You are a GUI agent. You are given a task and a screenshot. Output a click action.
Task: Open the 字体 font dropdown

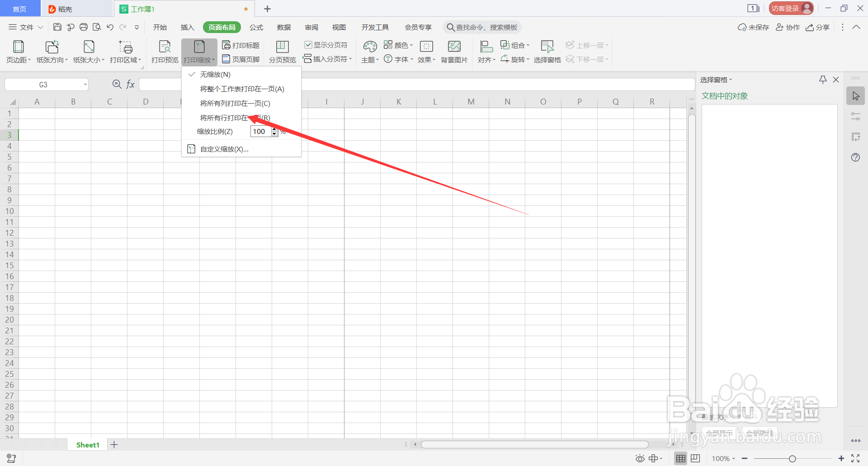(398, 59)
